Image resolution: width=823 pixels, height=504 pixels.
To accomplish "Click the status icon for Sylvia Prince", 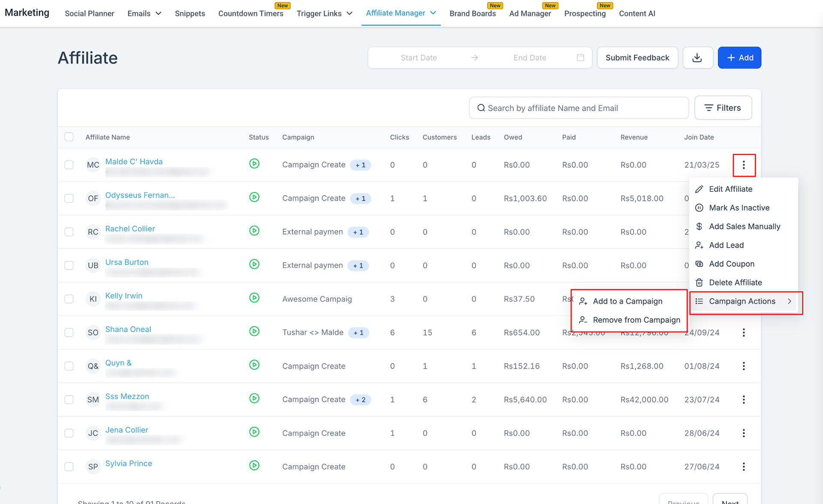I will 254,465.
